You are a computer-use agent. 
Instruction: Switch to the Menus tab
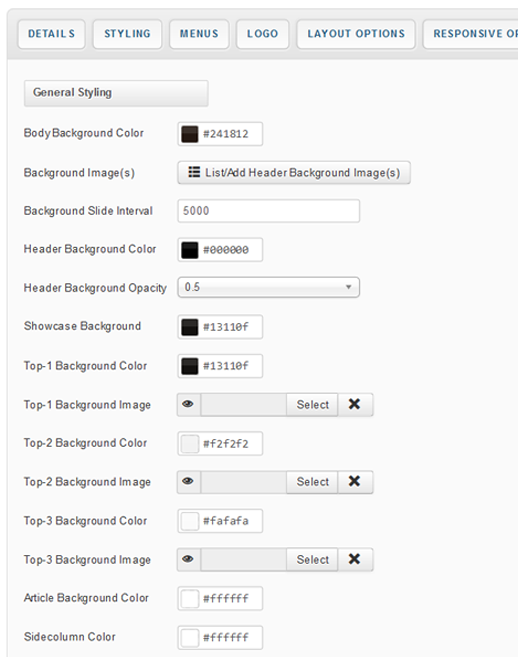coord(199,34)
